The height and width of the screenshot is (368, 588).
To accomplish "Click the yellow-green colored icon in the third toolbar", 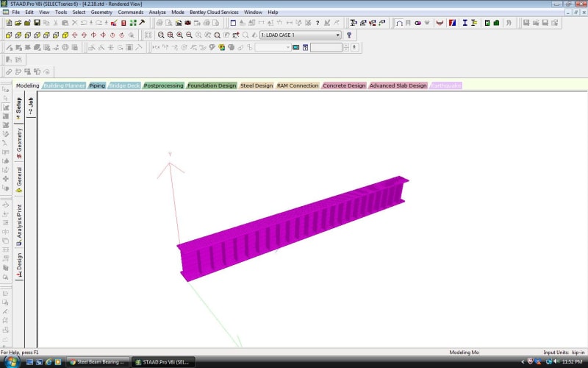I will point(222,47).
